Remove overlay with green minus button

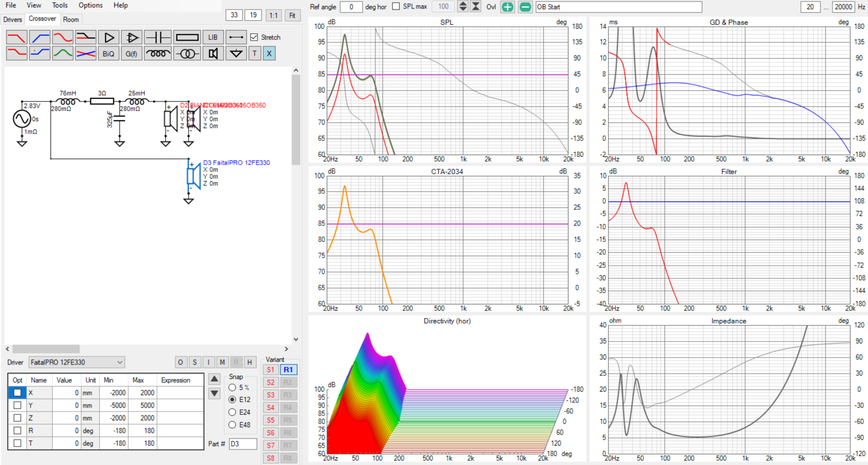tap(525, 7)
